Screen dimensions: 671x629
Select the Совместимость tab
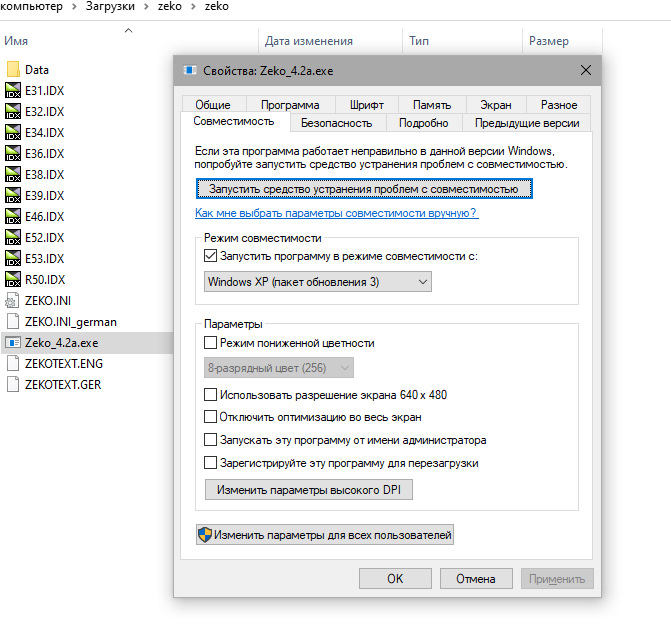pyautogui.click(x=234, y=122)
